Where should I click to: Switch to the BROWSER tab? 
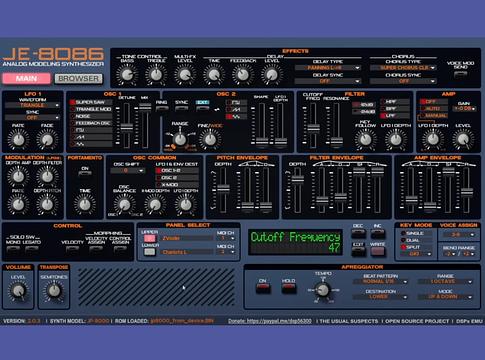(79, 79)
